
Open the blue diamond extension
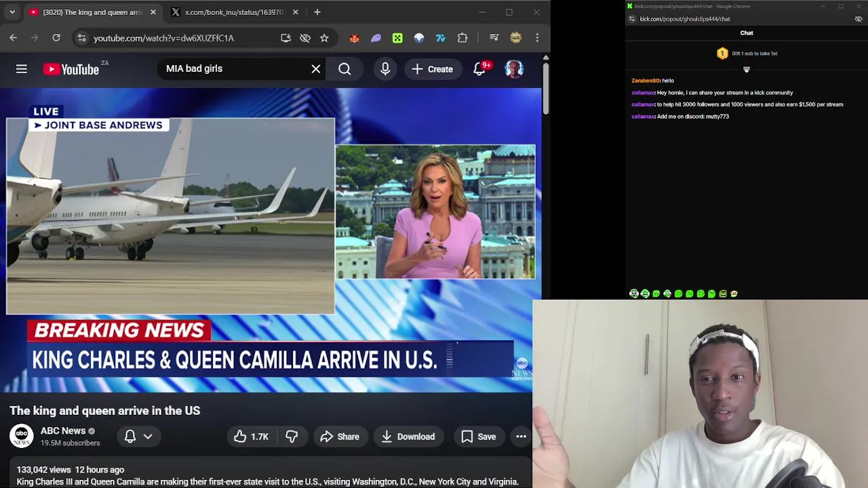point(419,38)
